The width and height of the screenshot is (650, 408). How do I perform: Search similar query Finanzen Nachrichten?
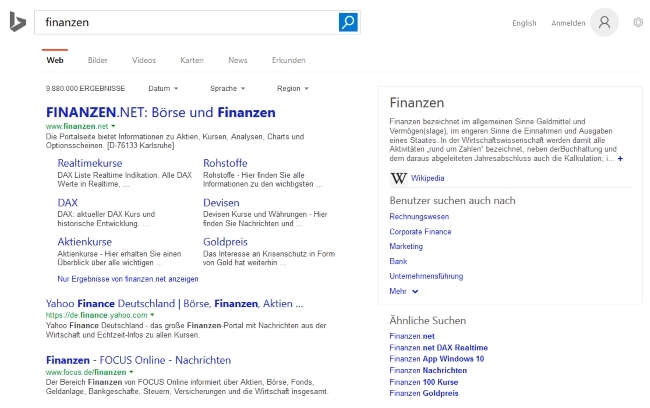[x=428, y=370]
